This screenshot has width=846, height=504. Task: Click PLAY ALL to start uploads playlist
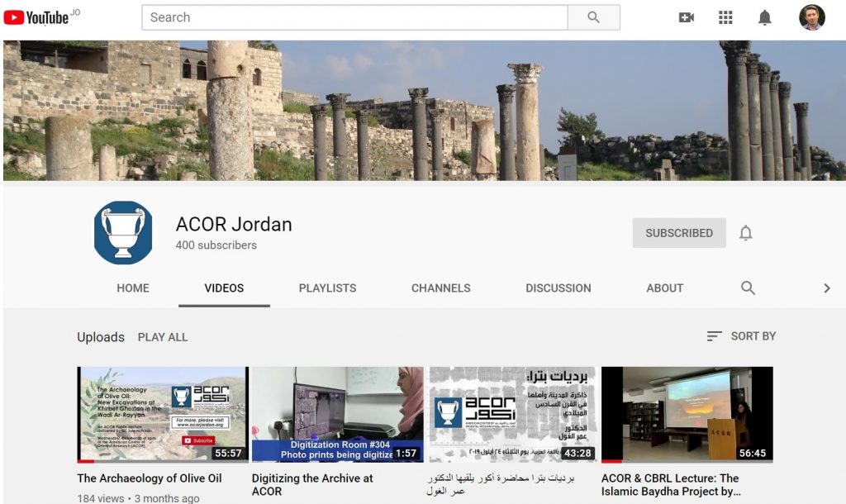click(x=163, y=337)
